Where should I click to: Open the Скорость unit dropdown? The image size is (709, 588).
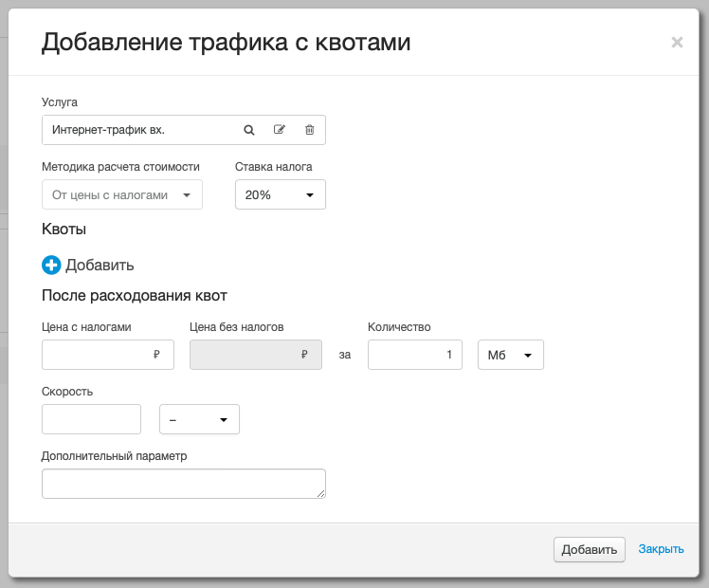click(x=199, y=419)
